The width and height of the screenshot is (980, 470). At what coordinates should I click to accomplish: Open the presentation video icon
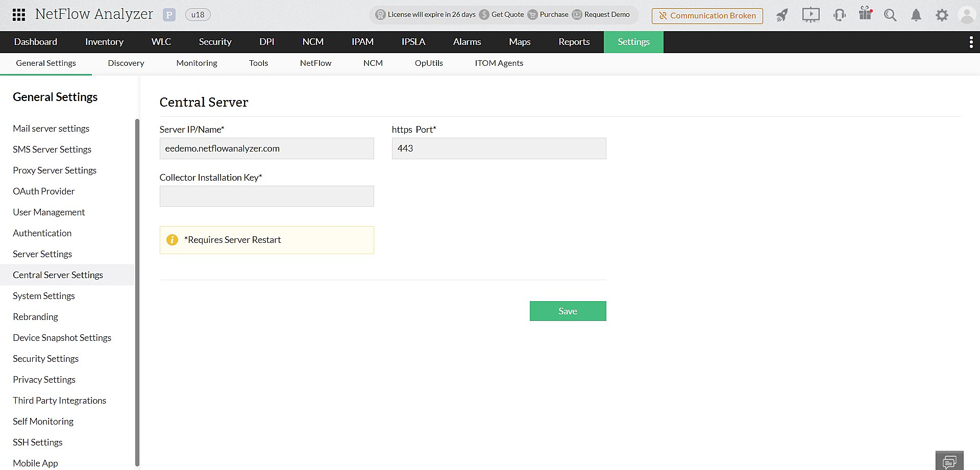pos(810,15)
